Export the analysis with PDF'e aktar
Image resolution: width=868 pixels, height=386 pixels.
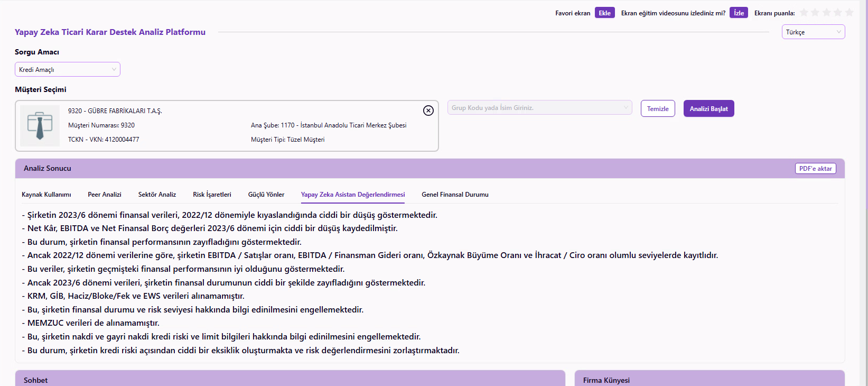(x=815, y=169)
